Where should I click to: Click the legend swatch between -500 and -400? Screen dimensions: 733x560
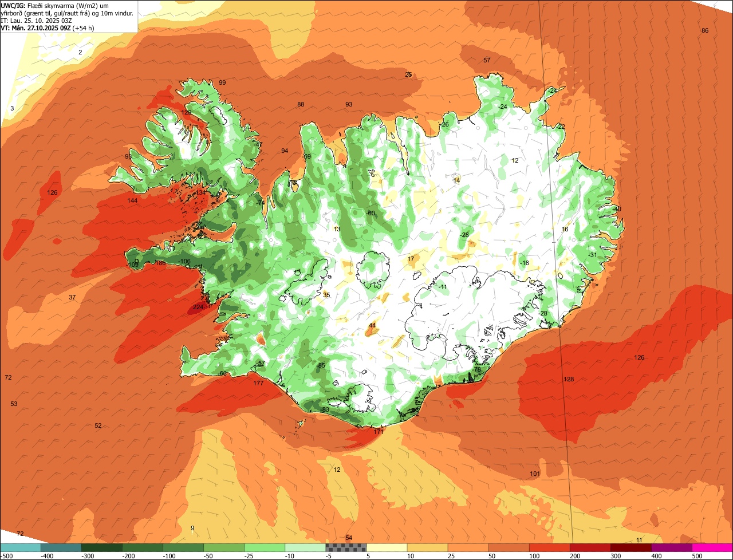click(21, 547)
